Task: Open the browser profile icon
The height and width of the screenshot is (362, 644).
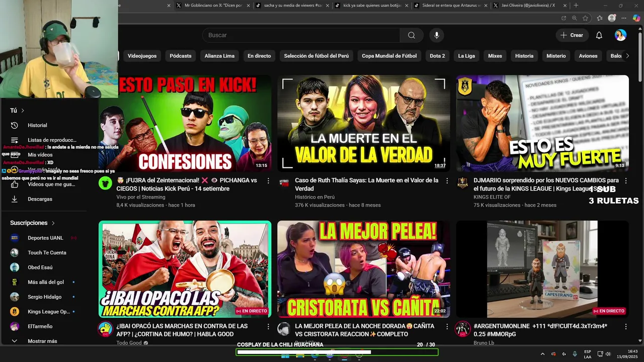Action: (612, 18)
